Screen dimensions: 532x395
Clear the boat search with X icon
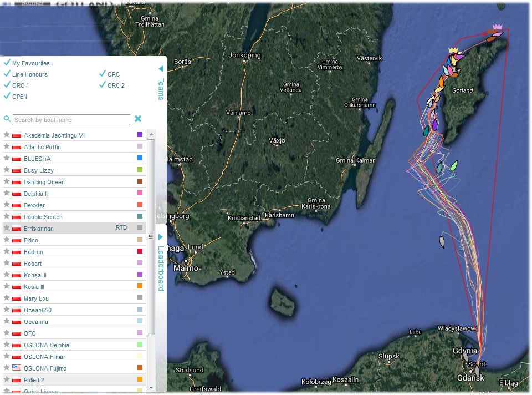138,119
